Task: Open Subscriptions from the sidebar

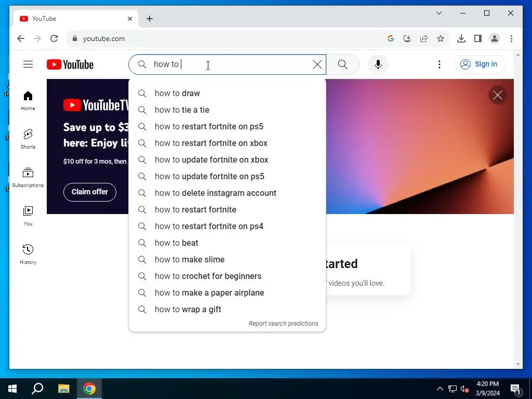Action: pyautogui.click(x=28, y=178)
